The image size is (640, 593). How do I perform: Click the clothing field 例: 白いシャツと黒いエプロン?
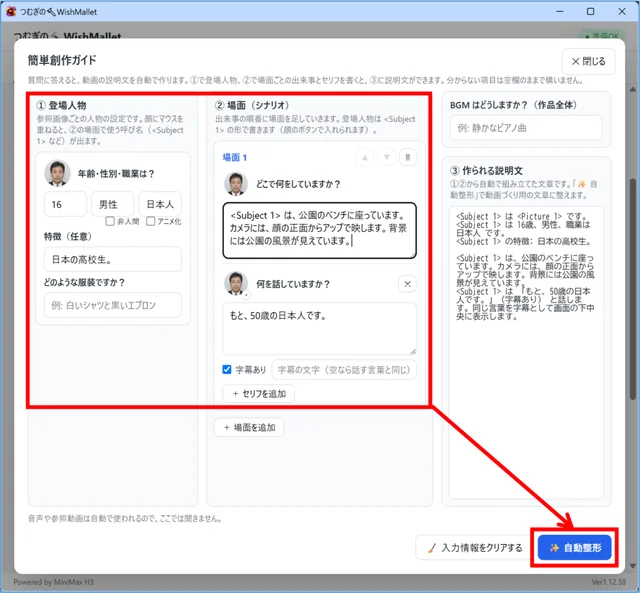[x=113, y=305]
